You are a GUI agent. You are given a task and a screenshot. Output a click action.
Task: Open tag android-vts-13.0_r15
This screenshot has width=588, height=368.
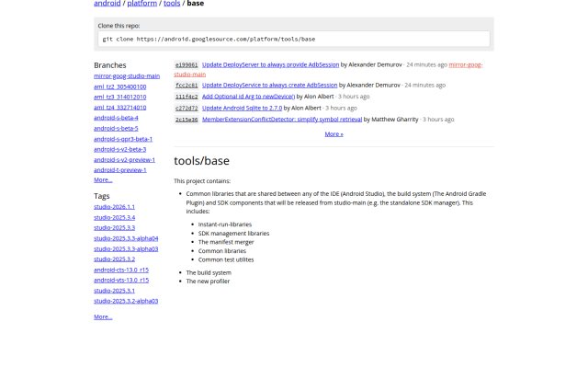pyautogui.click(x=121, y=280)
